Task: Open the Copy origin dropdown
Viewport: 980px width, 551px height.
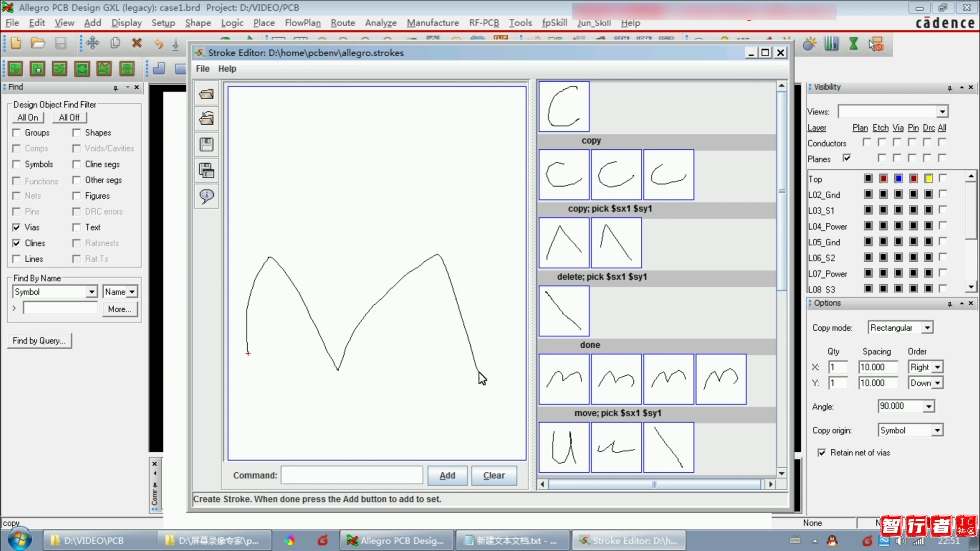Action: [x=937, y=430]
